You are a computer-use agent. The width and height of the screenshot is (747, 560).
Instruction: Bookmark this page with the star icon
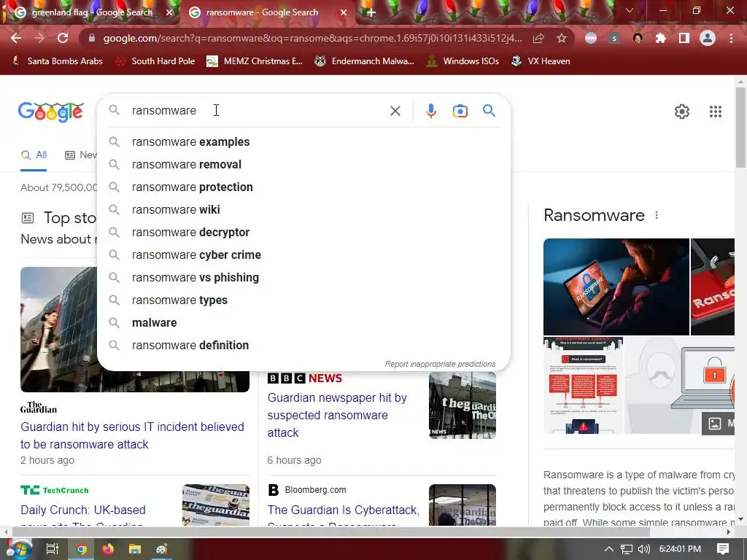click(x=562, y=38)
